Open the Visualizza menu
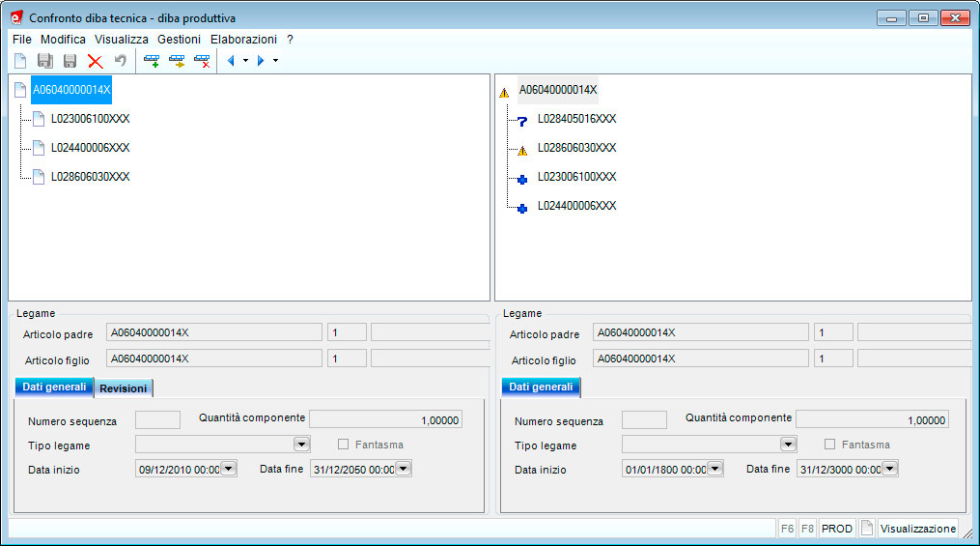980x546 pixels. click(122, 40)
